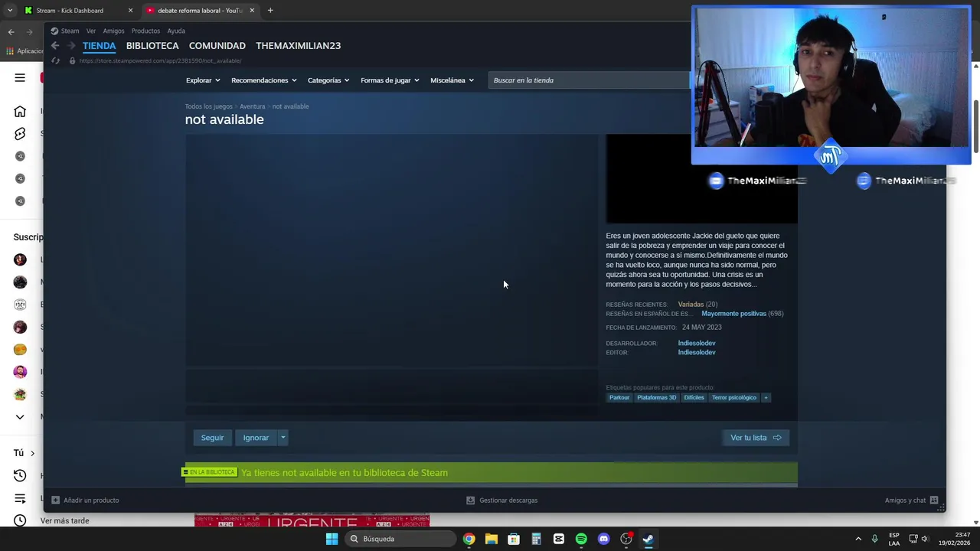
Task: Click Añadir un producto plus icon
Action: pyautogui.click(x=55, y=500)
